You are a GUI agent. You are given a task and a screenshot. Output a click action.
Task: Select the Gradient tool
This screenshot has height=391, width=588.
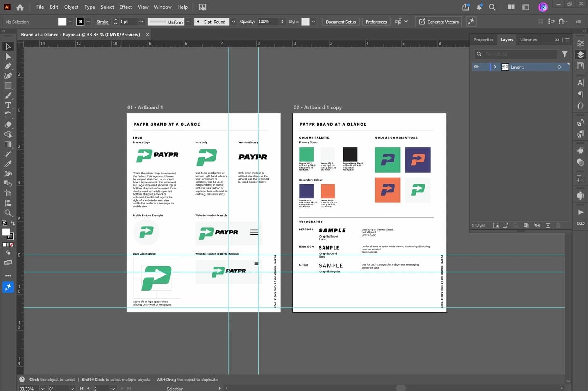click(8, 144)
